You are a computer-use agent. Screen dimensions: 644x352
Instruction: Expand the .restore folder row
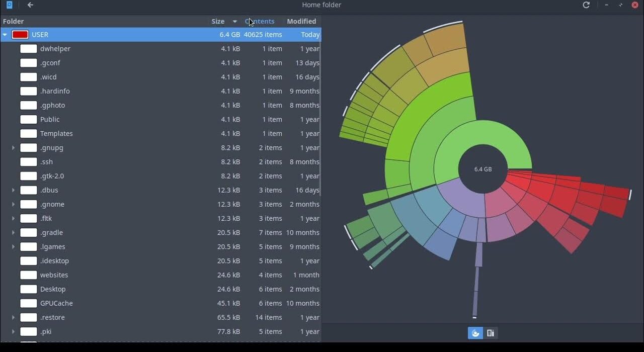pyautogui.click(x=14, y=318)
